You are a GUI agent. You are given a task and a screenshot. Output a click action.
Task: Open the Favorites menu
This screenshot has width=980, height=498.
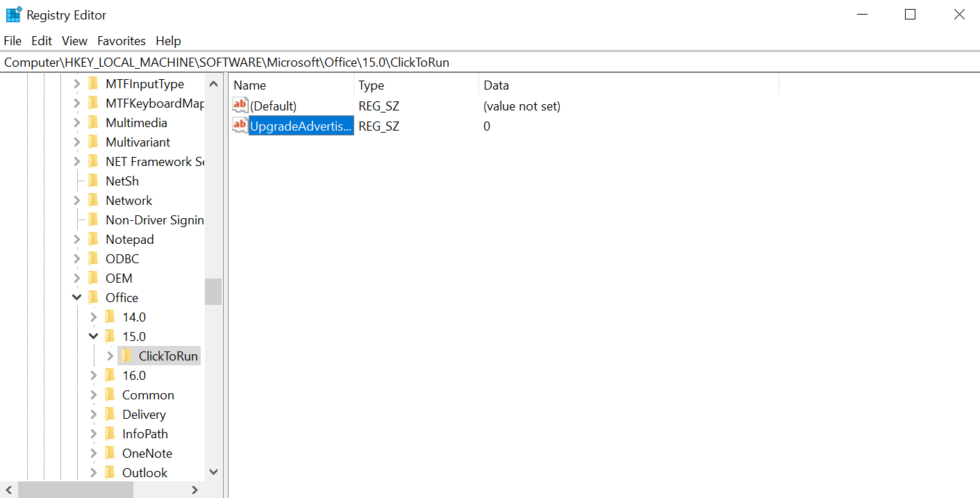122,41
